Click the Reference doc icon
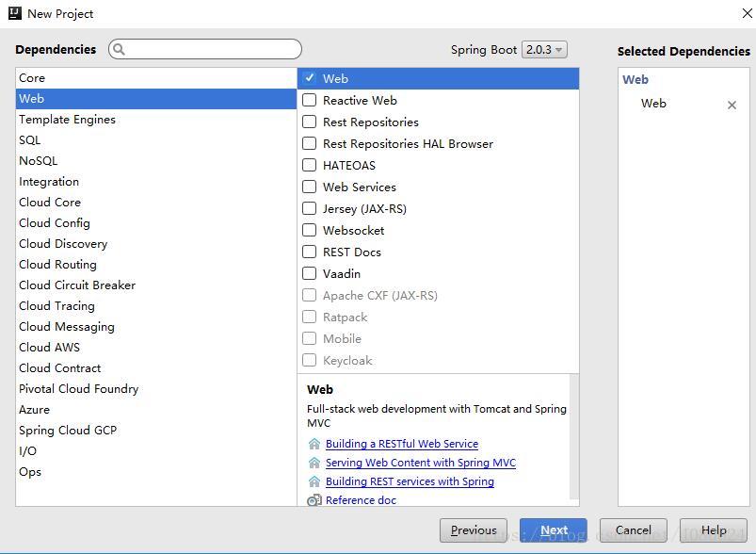This screenshot has width=756, height=554. [314, 500]
